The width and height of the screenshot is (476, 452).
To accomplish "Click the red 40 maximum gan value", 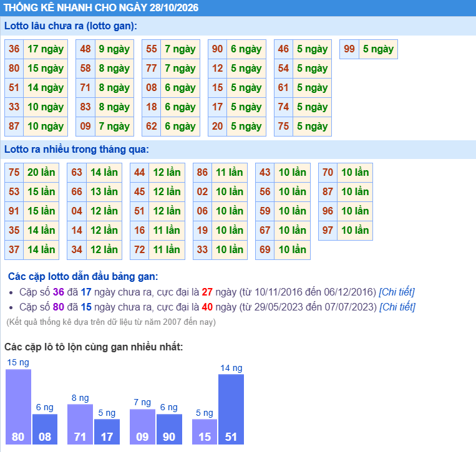I will (x=207, y=307).
